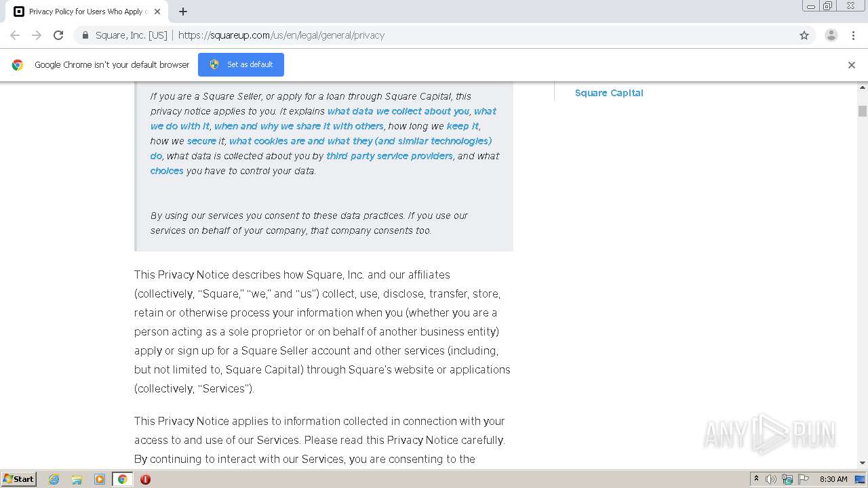Screen dimensions: 868x488
Task: Click the show desktop button
Action: 861,479
